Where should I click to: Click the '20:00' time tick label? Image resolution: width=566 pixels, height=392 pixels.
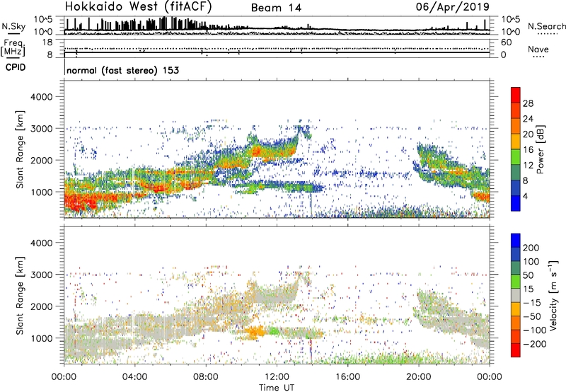click(x=418, y=377)
